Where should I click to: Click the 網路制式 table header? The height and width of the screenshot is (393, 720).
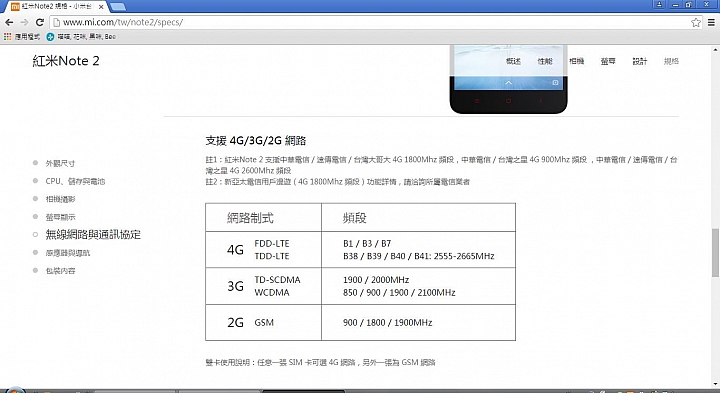pos(250,218)
